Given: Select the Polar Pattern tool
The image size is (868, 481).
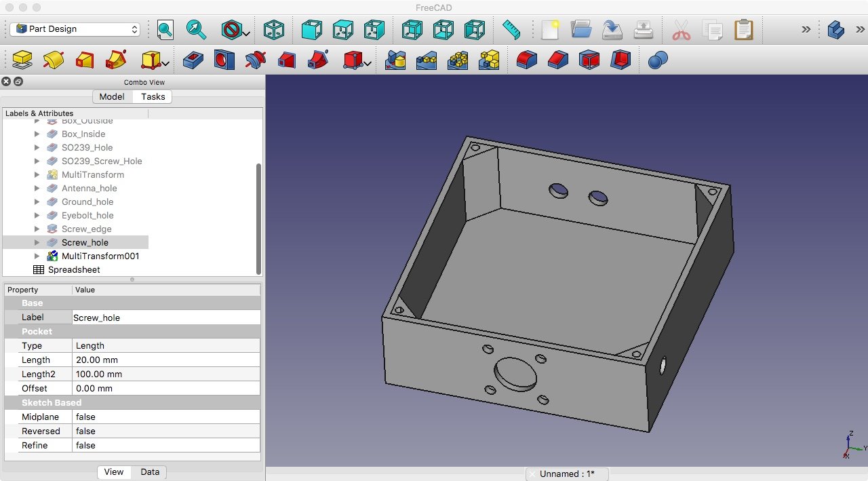Looking at the screenshot, I should click(x=458, y=60).
